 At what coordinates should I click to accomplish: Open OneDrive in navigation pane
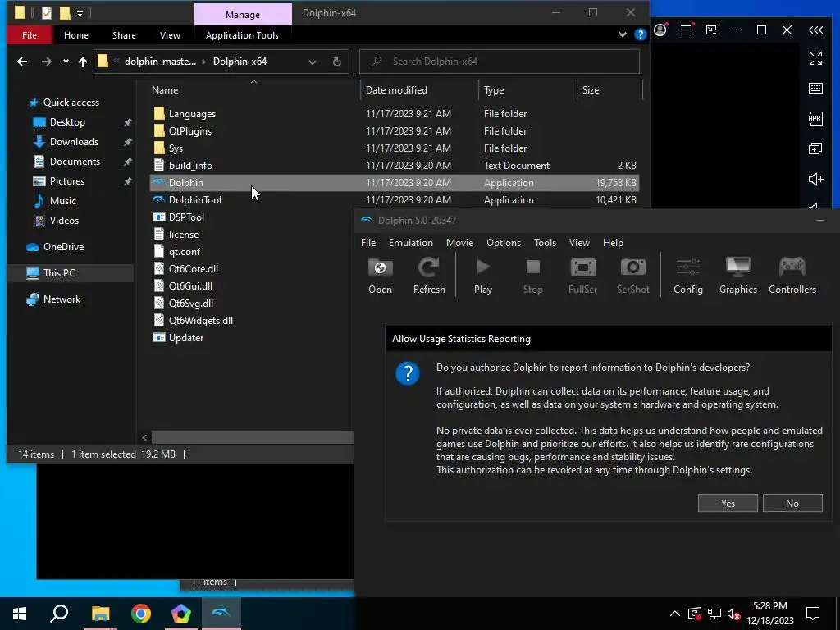63,247
